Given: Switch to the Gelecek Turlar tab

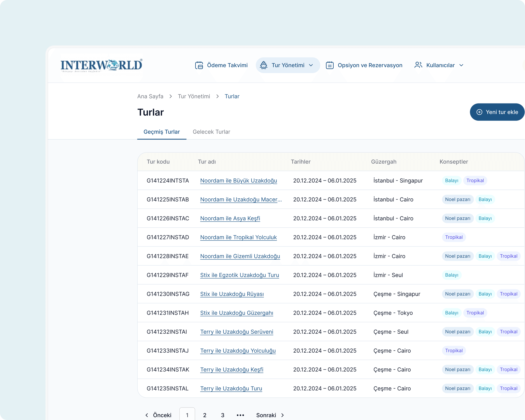Looking at the screenshot, I should (211, 132).
